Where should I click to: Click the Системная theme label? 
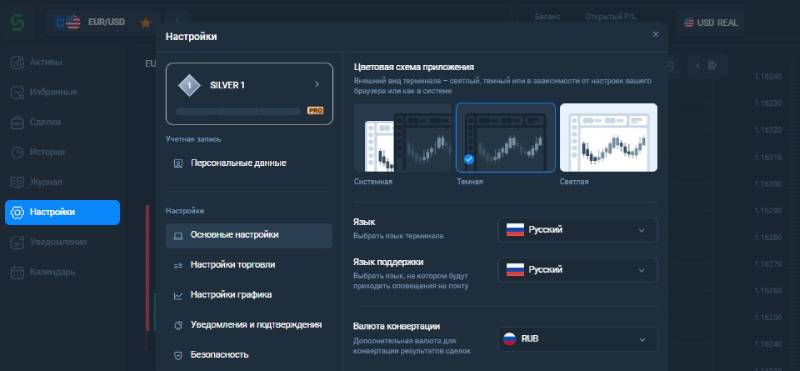pyautogui.click(x=373, y=182)
